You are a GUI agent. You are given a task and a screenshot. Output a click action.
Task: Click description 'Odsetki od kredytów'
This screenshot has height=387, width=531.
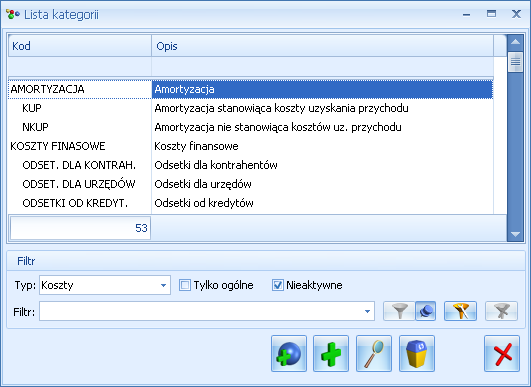click(204, 203)
